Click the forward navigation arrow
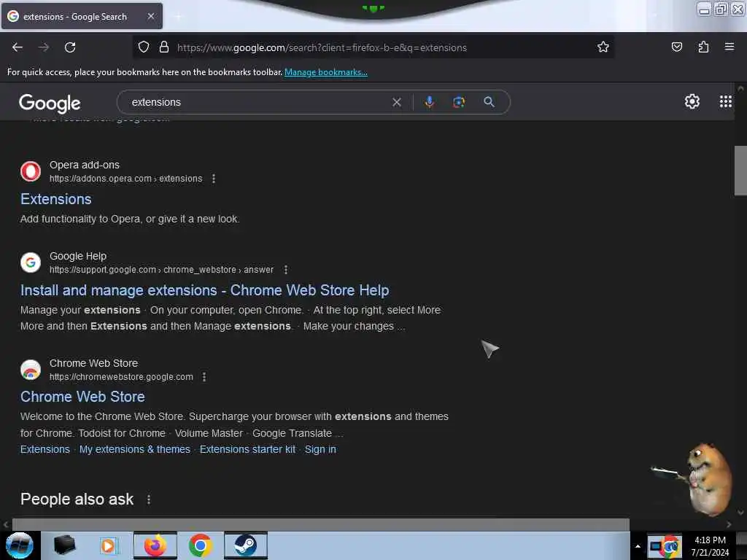This screenshot has height=560, width=747. pyautogui.click(x=44, y=47)
